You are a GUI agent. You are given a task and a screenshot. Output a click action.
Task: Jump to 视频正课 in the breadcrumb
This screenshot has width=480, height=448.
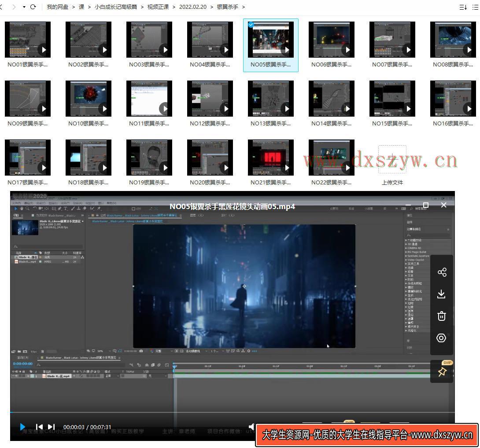coord(158,7)
